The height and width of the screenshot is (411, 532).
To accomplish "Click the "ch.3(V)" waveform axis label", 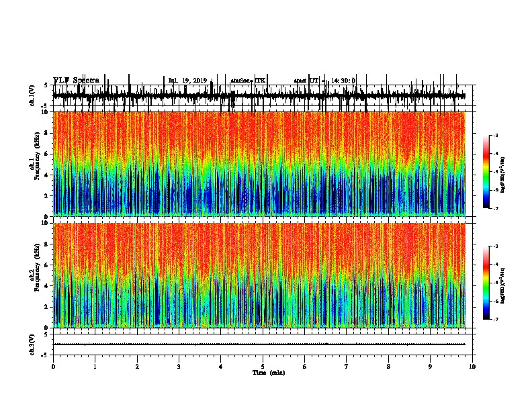I will coord(32,345).
